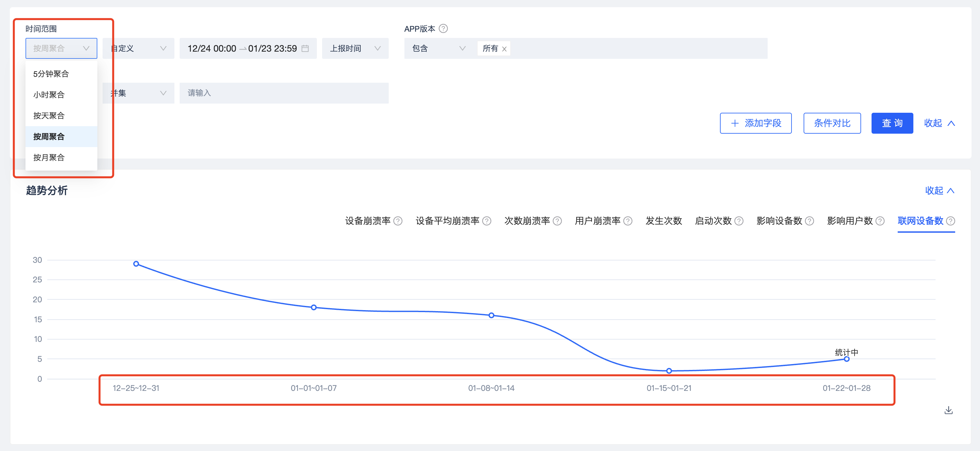This screenshot has height=451, width=980.
Task: Open help tooltip next to APP版本
Action: click(x=443, y=28)
